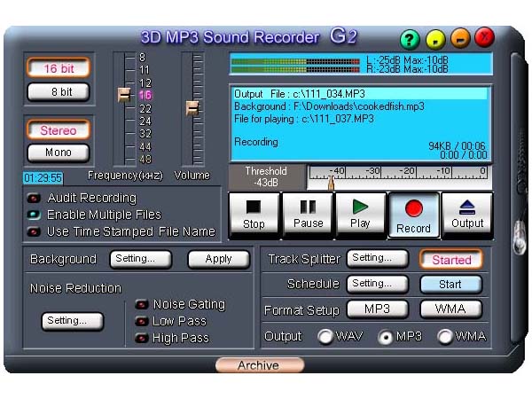Select 16 bit recording depth
The width and height of the screenshot is (532, 399).
[x=59, y=68]
